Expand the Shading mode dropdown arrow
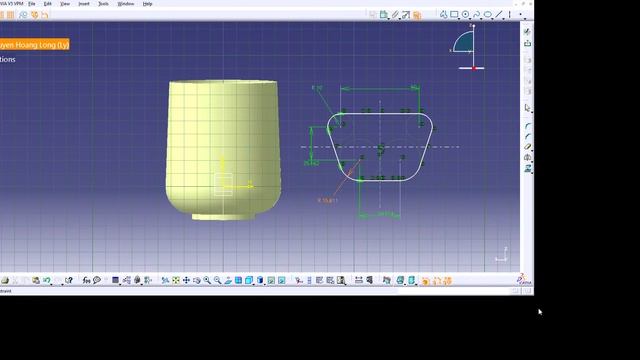The width and height of the screenshot is (640, 360). point(264,284)
